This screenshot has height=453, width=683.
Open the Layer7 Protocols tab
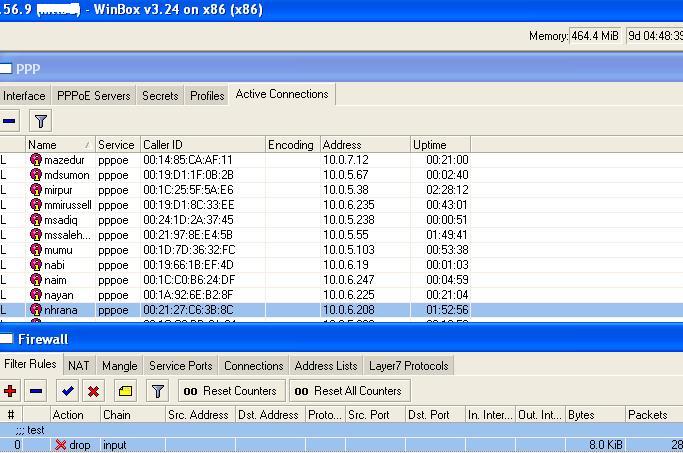(x=409, y=366)
